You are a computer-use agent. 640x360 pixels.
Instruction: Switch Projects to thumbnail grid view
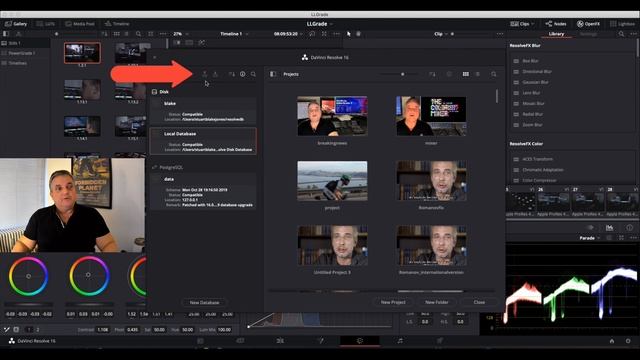[465, 74]
